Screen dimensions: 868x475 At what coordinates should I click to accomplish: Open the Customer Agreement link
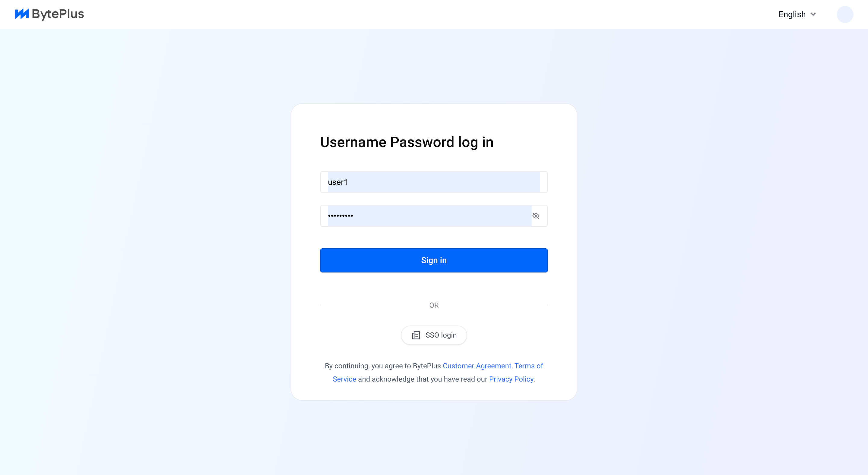477,366
